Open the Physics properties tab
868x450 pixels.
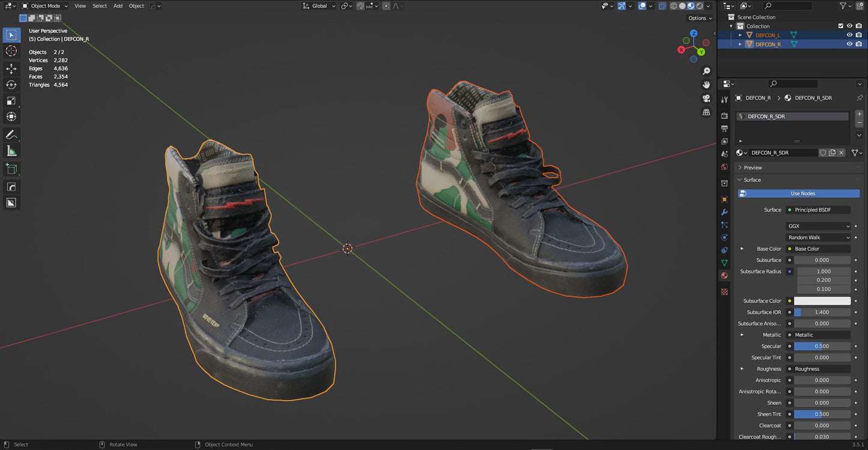(724, 237)
